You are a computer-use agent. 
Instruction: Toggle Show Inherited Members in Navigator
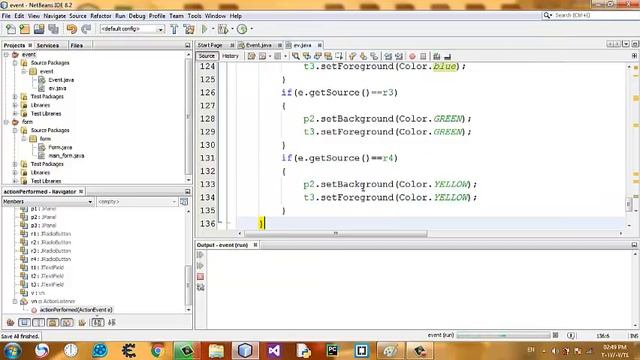point(10,322)
